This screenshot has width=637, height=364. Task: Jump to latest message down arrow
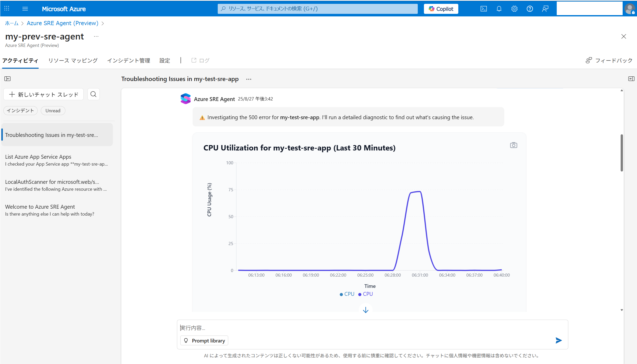pyautogui.click(x=366, y=310)
